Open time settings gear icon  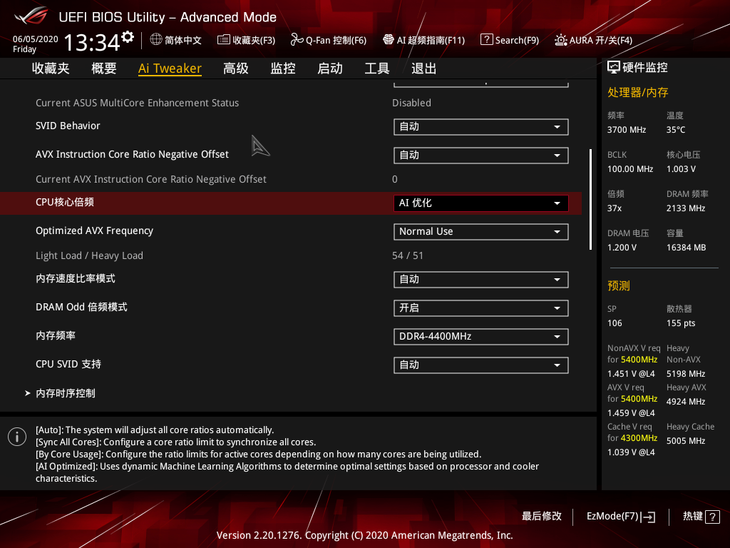128,37
